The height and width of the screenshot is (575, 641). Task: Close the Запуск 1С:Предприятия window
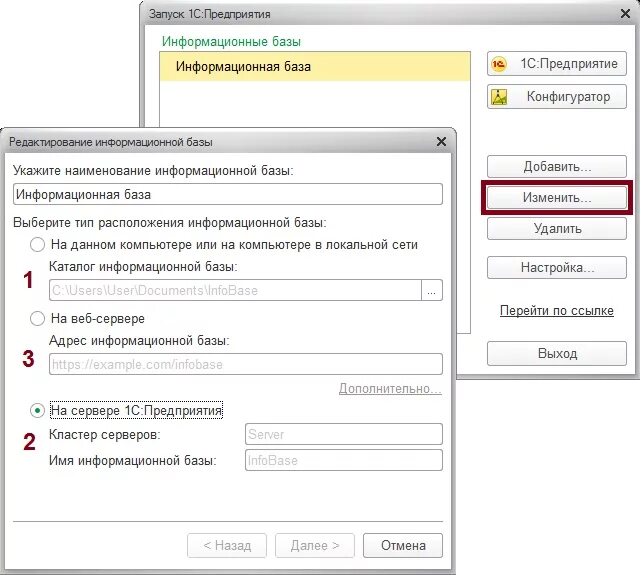[x=625, y=13]
